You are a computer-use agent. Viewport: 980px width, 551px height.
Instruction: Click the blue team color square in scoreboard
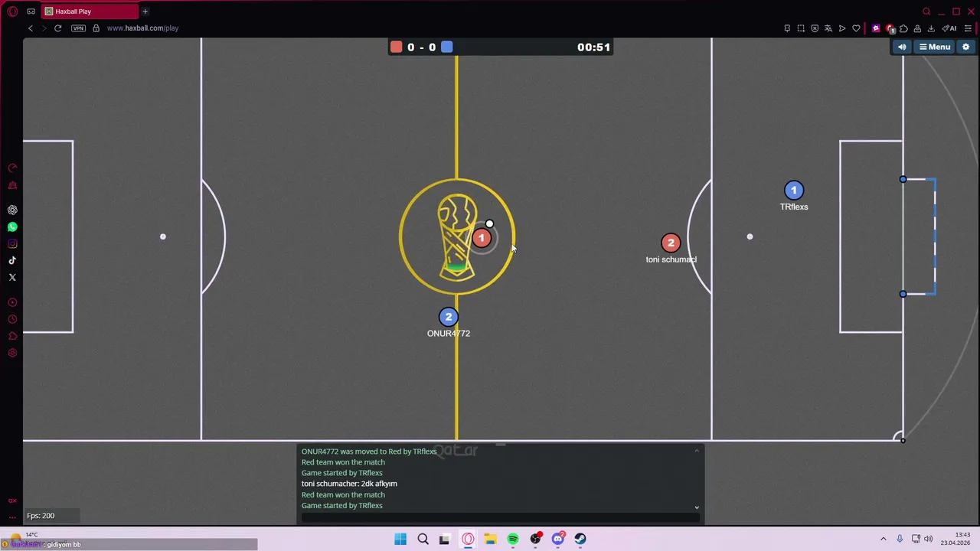pos(447,47)
